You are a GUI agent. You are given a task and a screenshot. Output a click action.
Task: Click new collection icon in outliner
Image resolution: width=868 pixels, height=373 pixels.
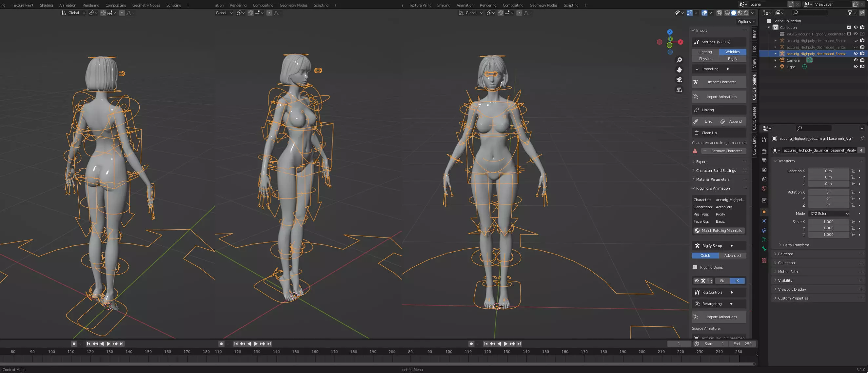click(862, 13)
